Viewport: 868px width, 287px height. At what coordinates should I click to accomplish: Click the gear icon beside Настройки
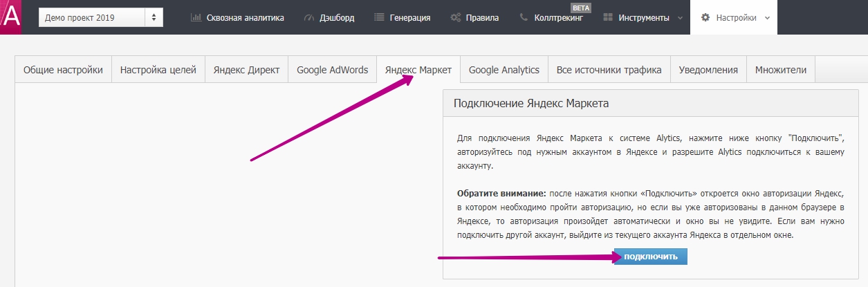tap(705, 18)
